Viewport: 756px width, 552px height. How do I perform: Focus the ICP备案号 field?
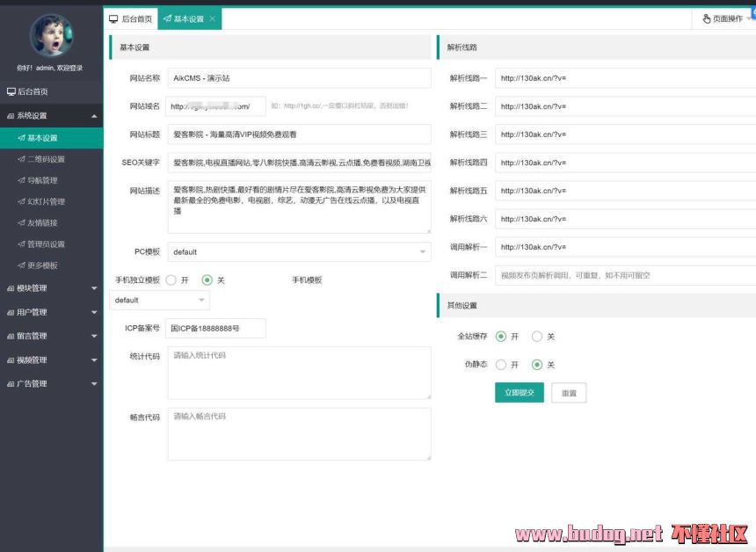(215, 329)
